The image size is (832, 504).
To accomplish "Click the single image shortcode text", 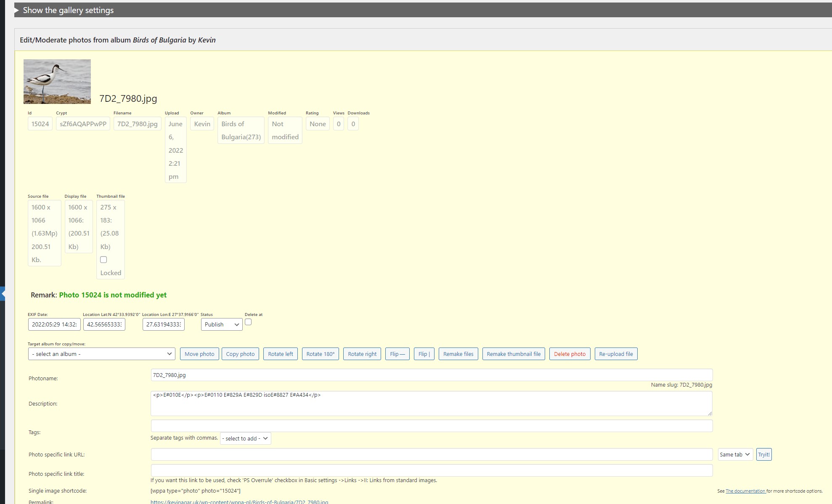I will click(x=196, y=491).
